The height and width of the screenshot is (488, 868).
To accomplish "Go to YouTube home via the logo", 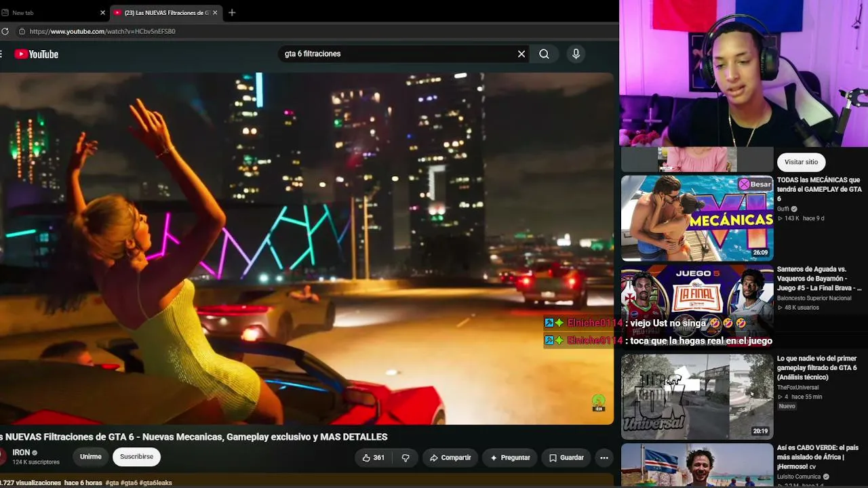I will click(37, 54).
